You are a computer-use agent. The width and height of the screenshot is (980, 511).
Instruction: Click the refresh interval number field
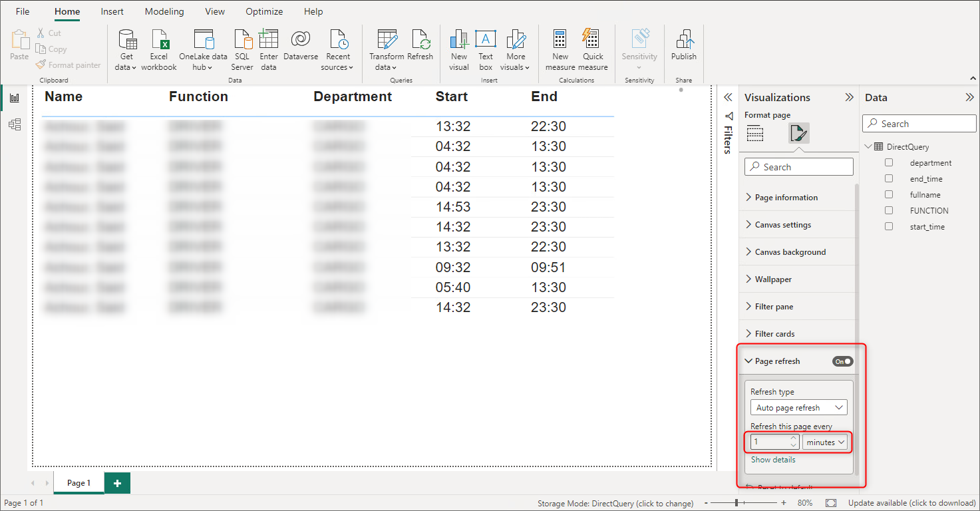pyautogui.click(x=770, y=442)
